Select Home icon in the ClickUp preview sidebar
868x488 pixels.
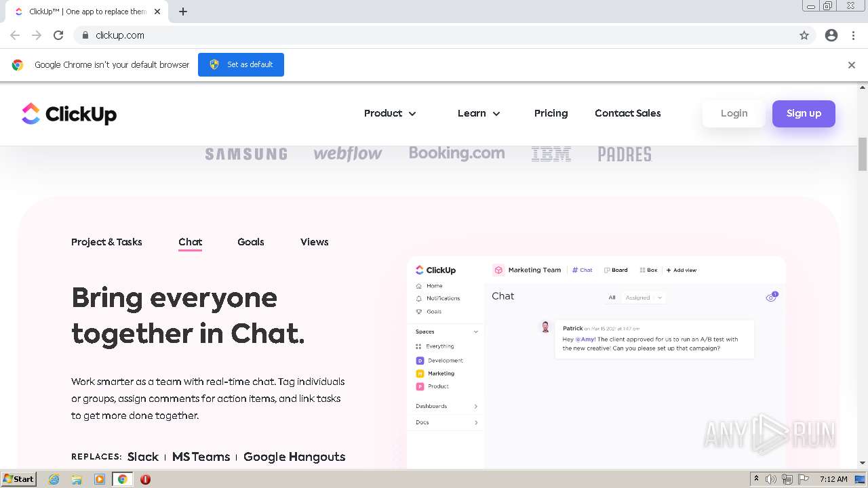pyautogui.click(x=419, y=286)
